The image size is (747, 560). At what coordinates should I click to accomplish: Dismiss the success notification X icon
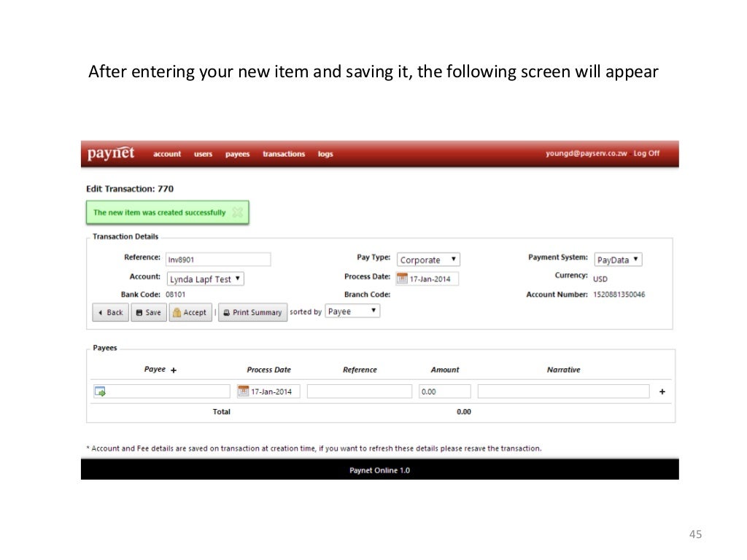point(237,212)
